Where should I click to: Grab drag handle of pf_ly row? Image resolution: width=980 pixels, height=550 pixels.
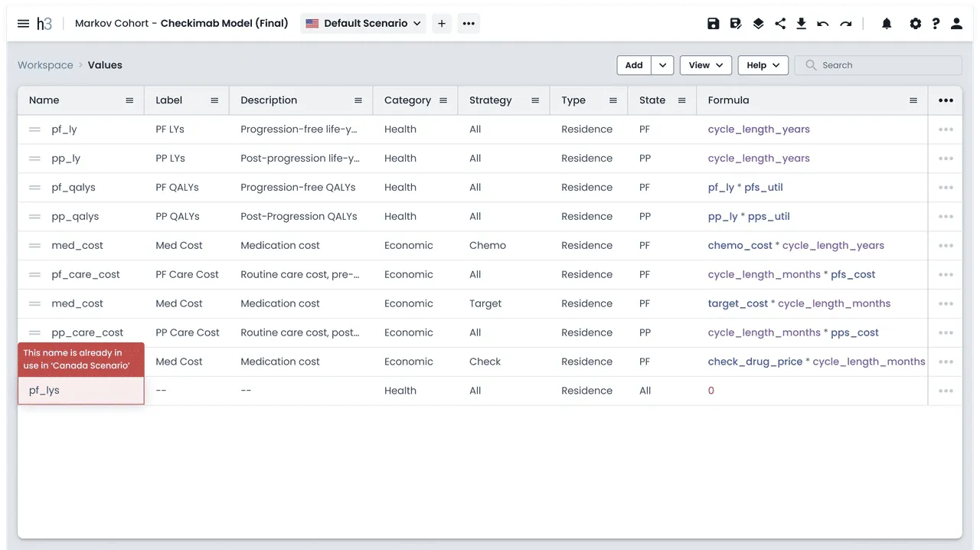coord(34,129)
